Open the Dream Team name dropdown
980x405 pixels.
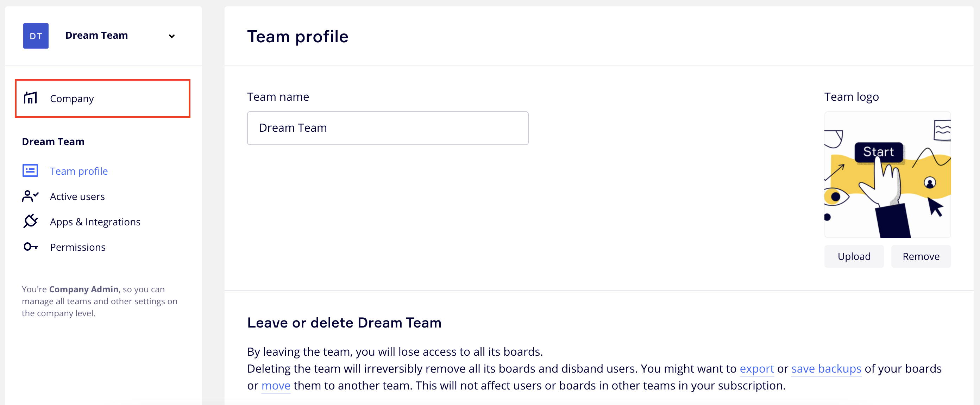pyautogui.click(x=97, y=36)
